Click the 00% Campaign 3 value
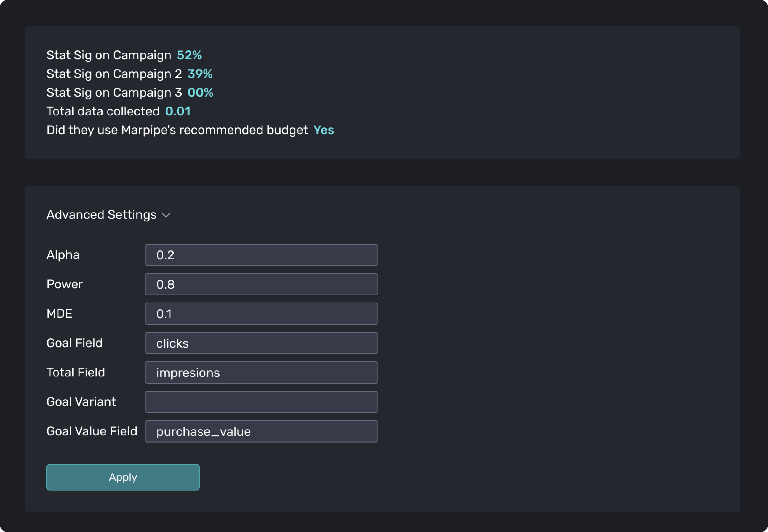 (x=200, y=92)
